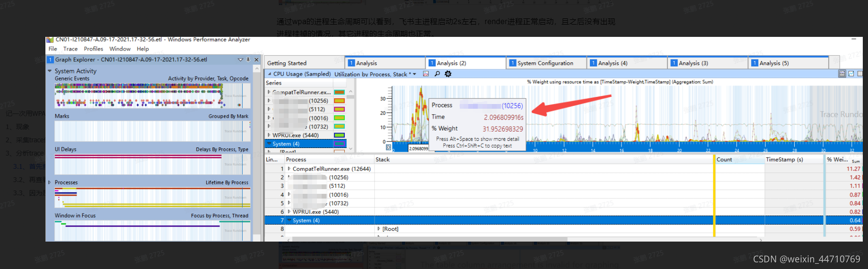Expand CompatTelRunner.ex... in the Series list

point(269,92)
